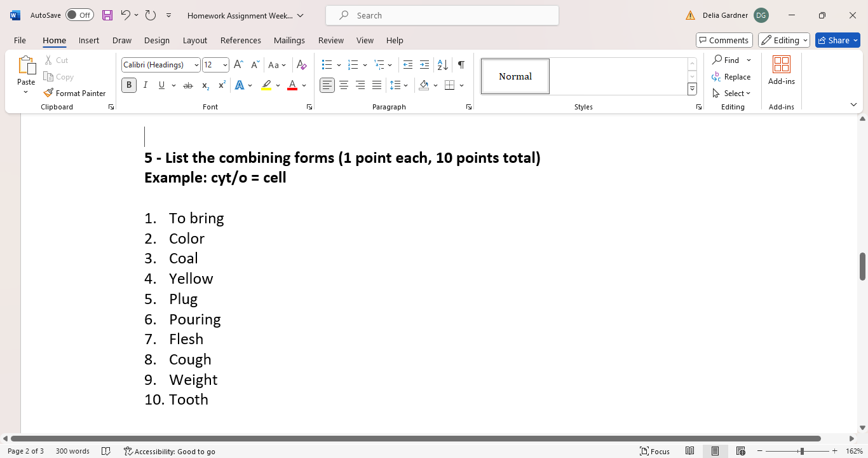This screenshot has width=868, height=458.
Task: Click the 300 words count
Action: pyautogui.click(x=72, y=451)
